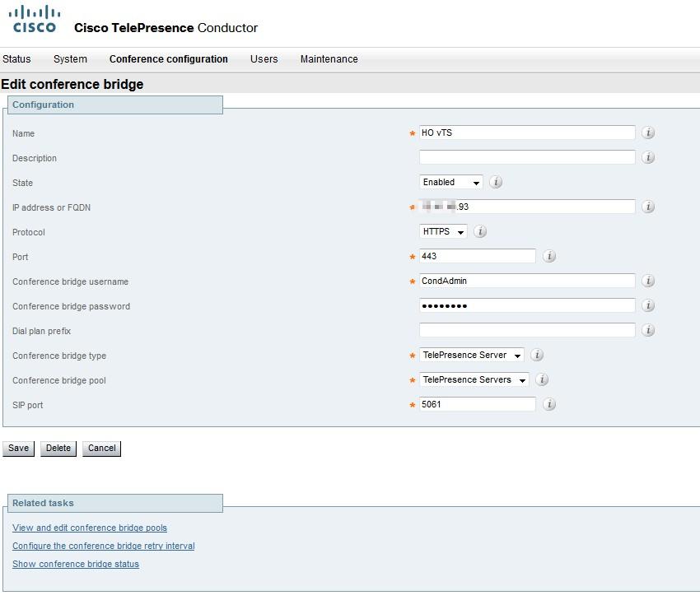
Task: Click the Port field containing 443
Action: 477,256
